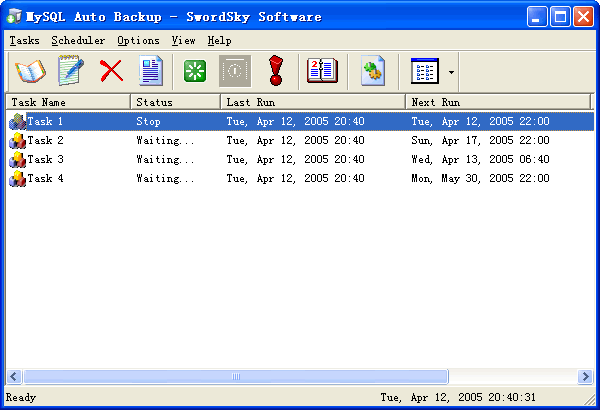Click Waiting status of Task 4

[165, 178]
